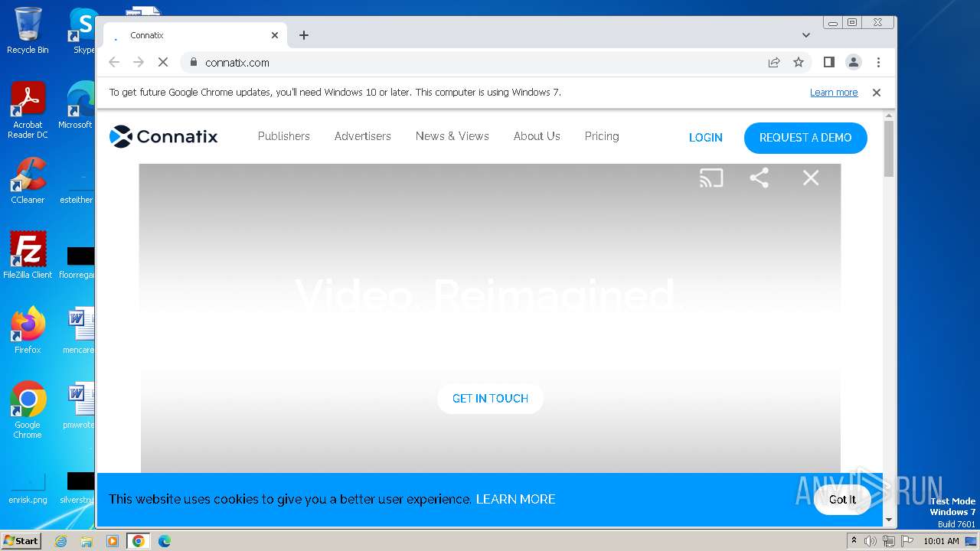Dismiss the Chrome update notification bar
This screenshot has width=980, height=551.
[x=877, y=93]
